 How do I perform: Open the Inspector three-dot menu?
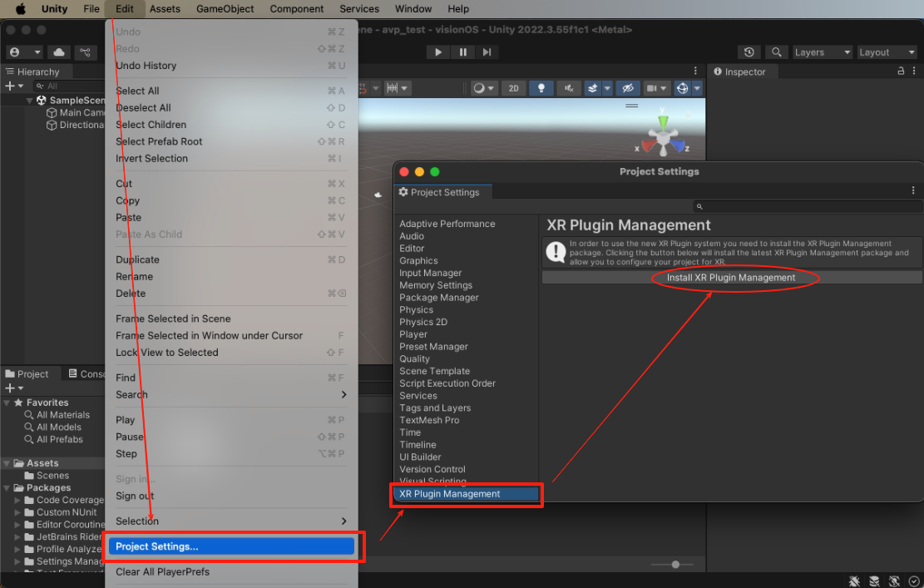pyautogui.click(x=914, y=71)
